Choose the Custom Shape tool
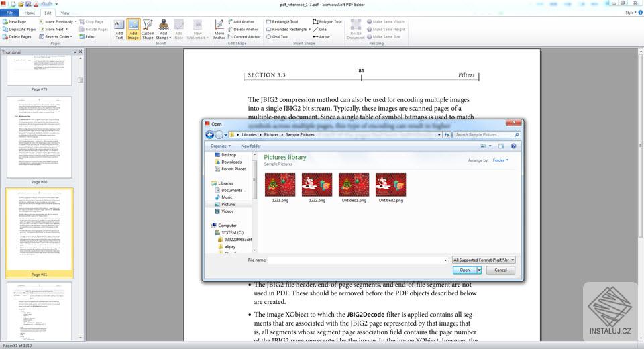Viewport: 644px width, 349px height. click(x=148, y=30)
